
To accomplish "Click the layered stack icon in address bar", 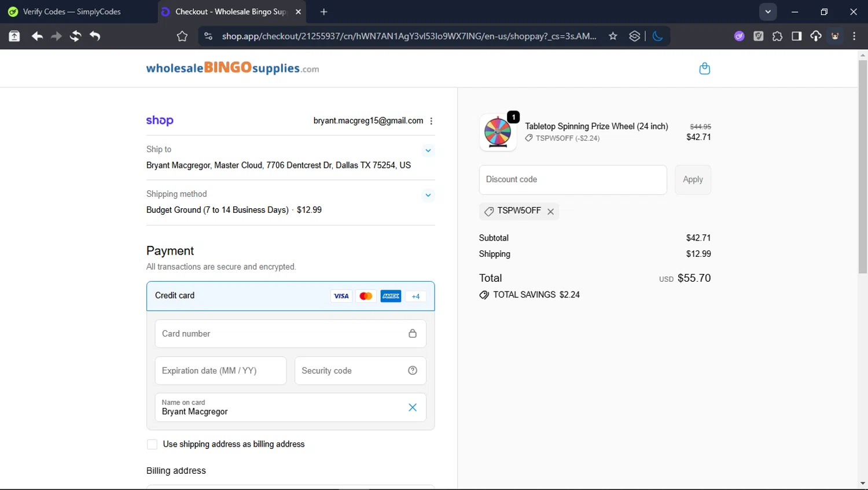I will tap(635, 36).
